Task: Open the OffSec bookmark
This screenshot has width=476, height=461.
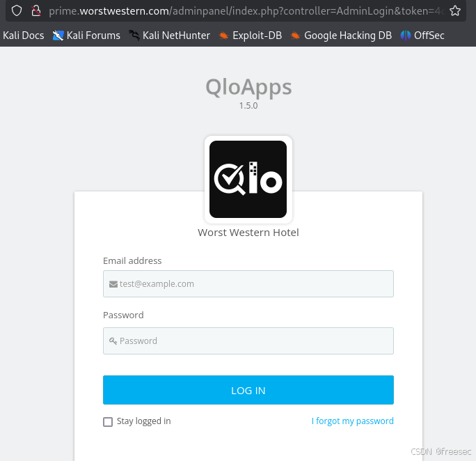Action: tap(422, 36)
